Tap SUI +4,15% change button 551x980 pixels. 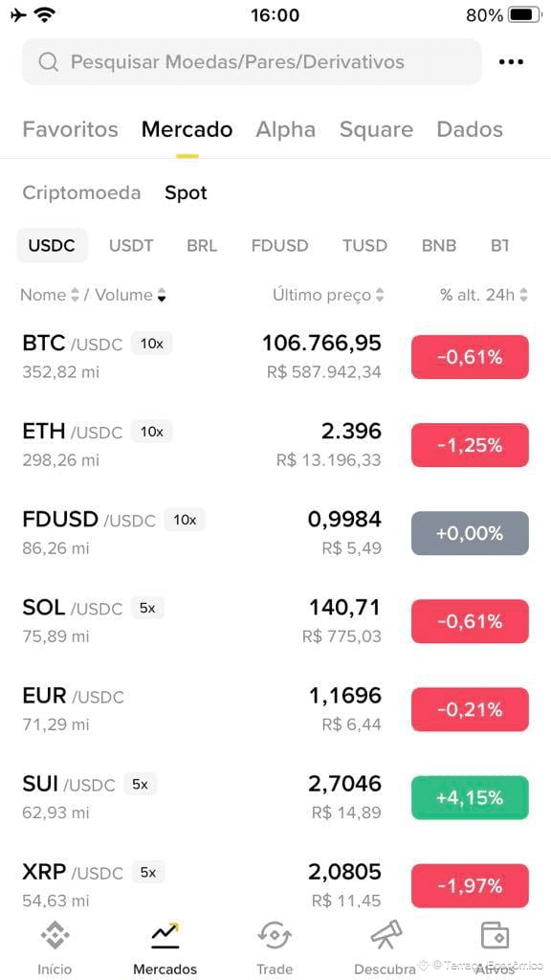pos(470,797)
